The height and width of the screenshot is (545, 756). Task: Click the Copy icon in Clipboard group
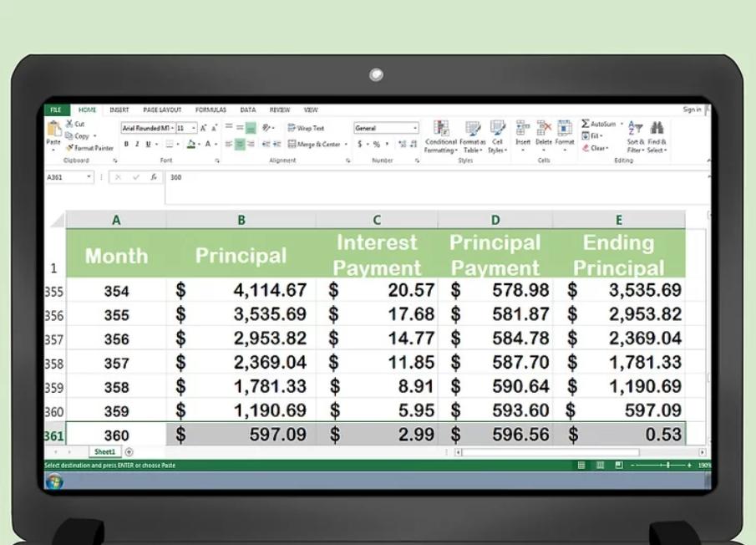pos(70,136)
